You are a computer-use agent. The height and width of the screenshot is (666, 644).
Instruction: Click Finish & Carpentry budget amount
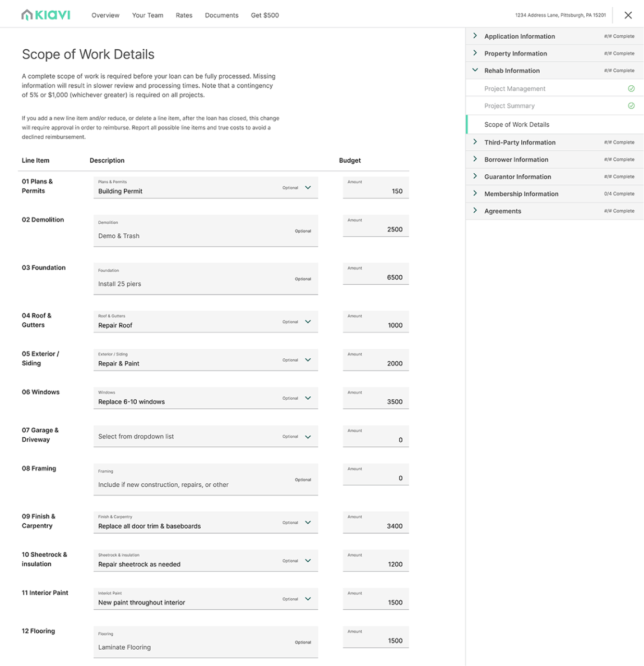click(x=376, y=522)
